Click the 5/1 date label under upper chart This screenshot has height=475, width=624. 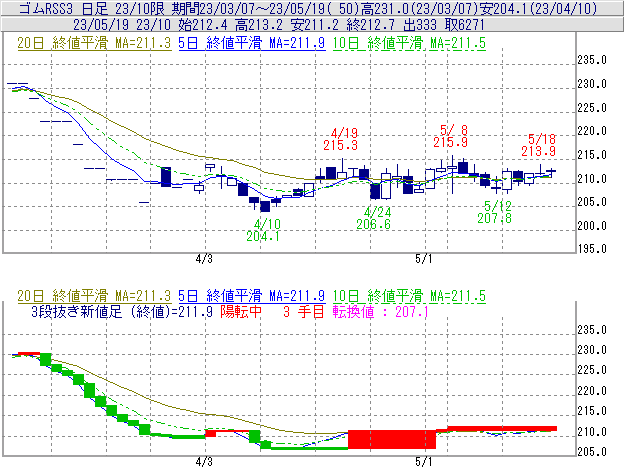point(423,259)
